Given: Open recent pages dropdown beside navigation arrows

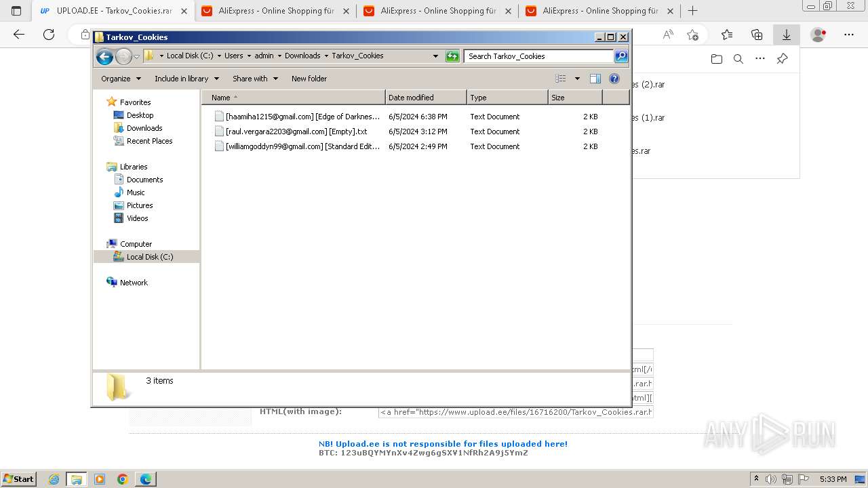Looking at the screenshot, I should 136,56.
